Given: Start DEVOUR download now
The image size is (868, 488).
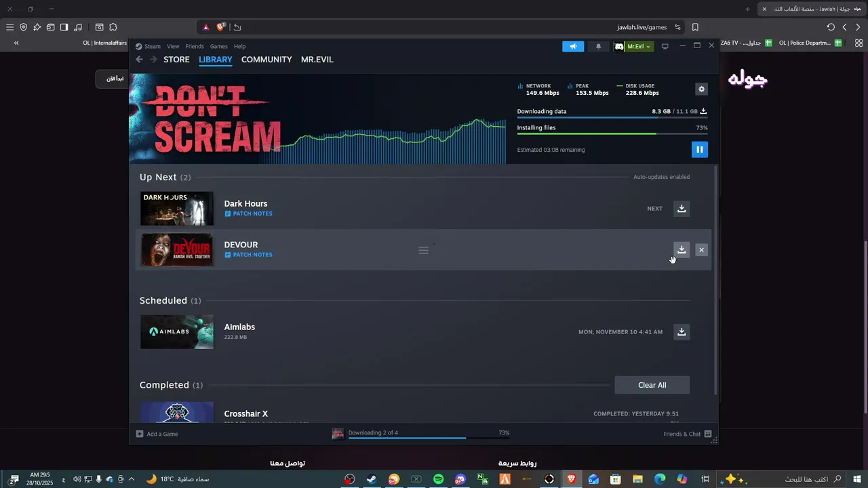Looking at the screenshot, I should [682, 250].
